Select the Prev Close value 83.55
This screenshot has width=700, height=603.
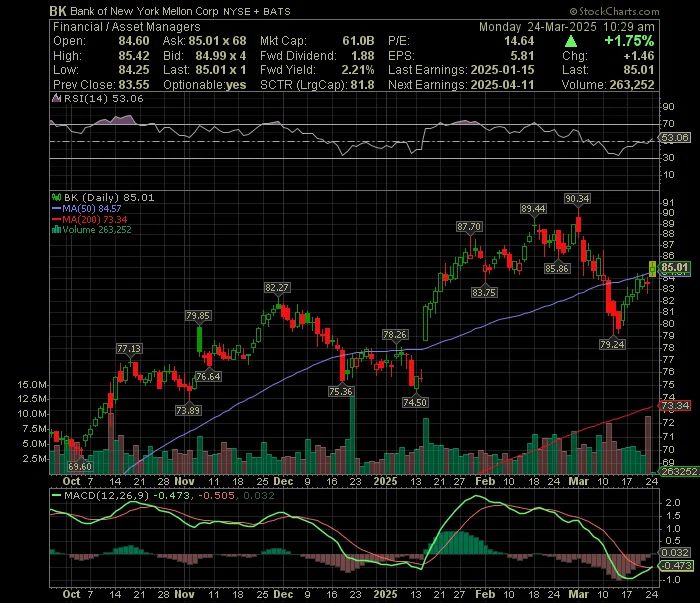pyautogui.click(x=134, y=85)
